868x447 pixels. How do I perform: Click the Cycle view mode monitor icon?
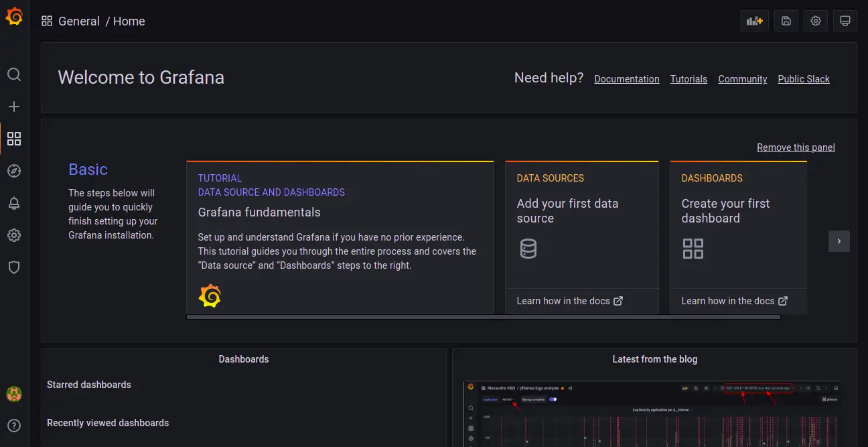(845, 21)
